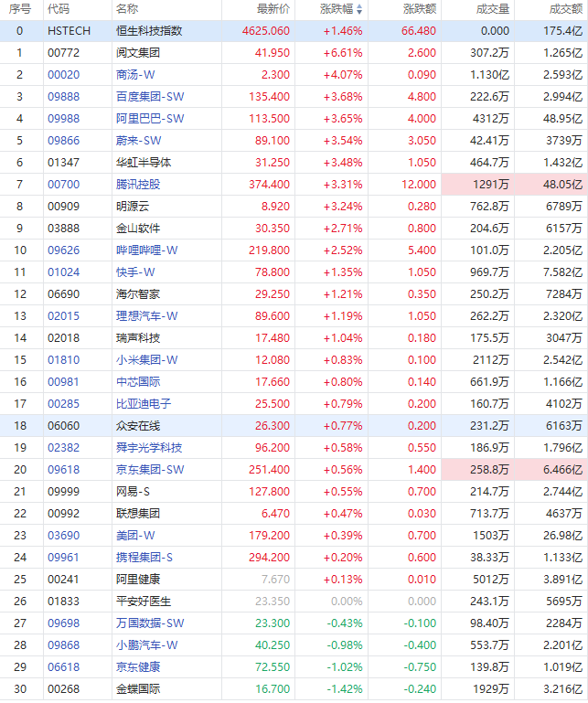The width and height of the screenshot is (588, 703).
Task: Open stock link 百度集团-SW
Action: coord(150,97)
